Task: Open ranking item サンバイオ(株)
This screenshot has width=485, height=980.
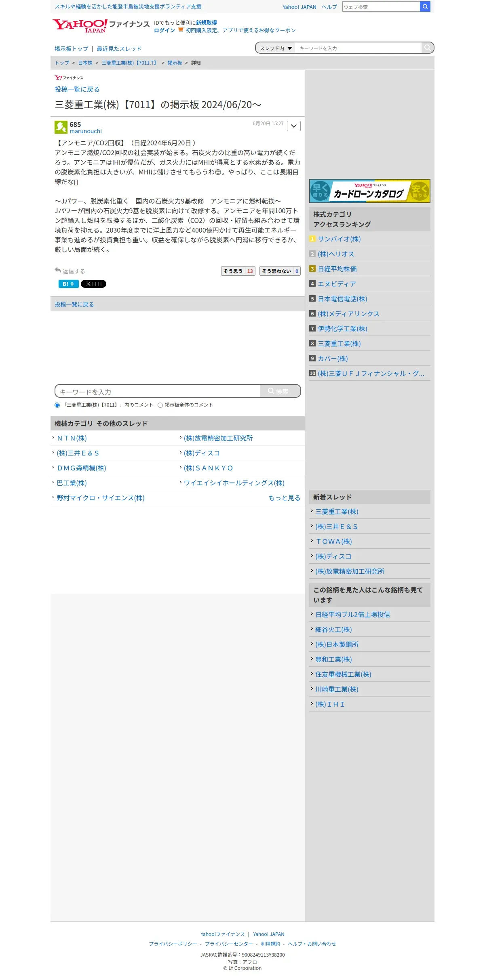Action: pos(339,239)
